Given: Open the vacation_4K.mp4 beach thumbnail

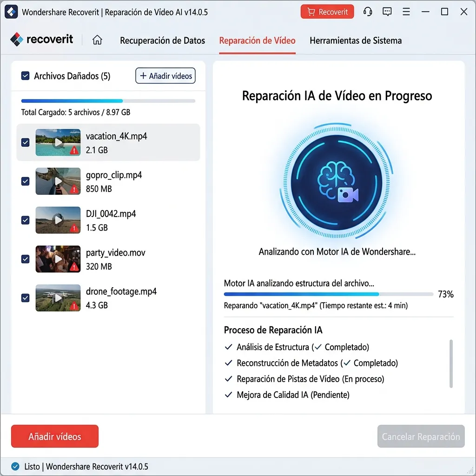Looking at the screenshot, I should click(x=58, y=142).
